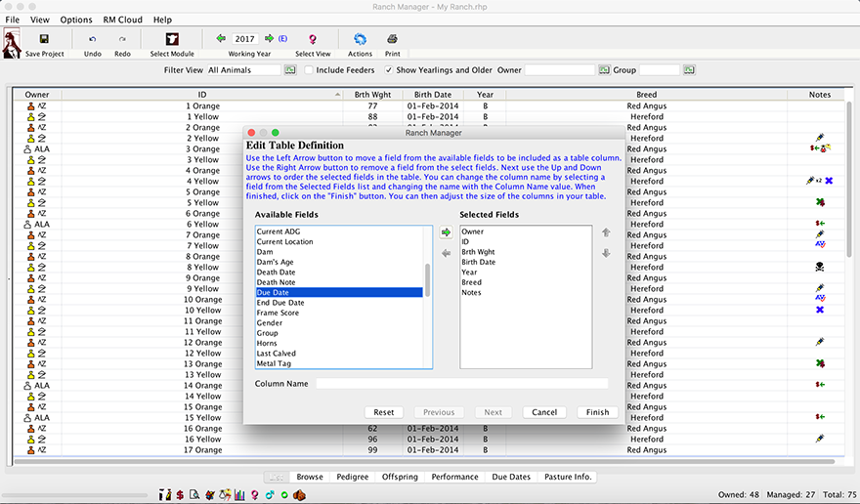
Task: Enable the Include Feeders checkbox
Action: (309, 70)
